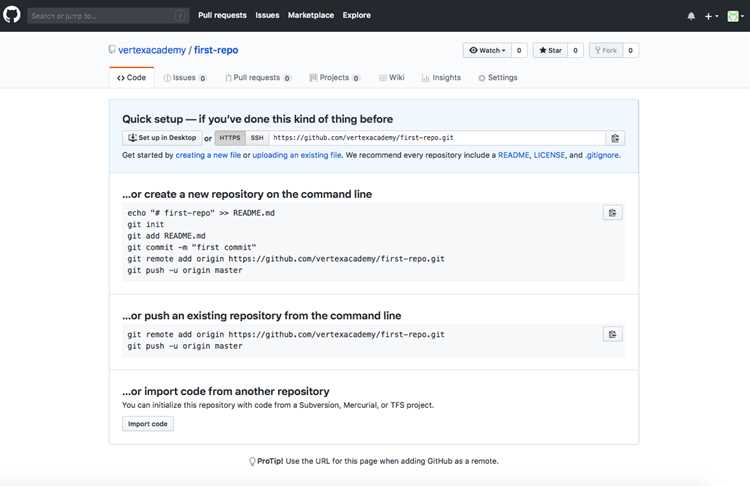The image size is (750, 486).
Task: Star the first-repo repository
Action: [551, 50]
